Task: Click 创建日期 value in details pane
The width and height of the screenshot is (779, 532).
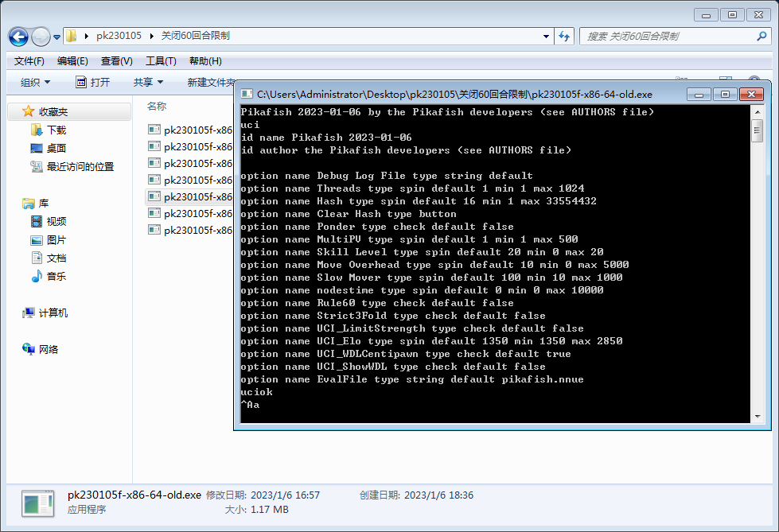Action: coord(438,495)
